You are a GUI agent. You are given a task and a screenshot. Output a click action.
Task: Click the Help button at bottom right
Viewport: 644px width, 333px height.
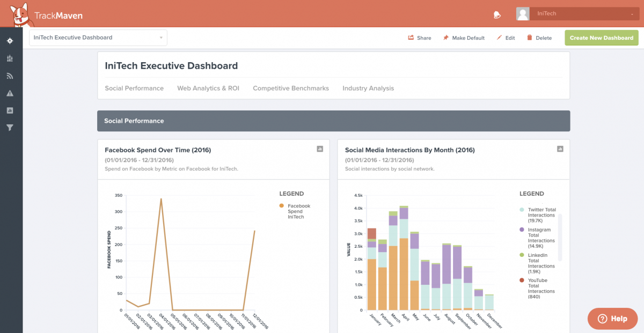(x=612, y=319)
